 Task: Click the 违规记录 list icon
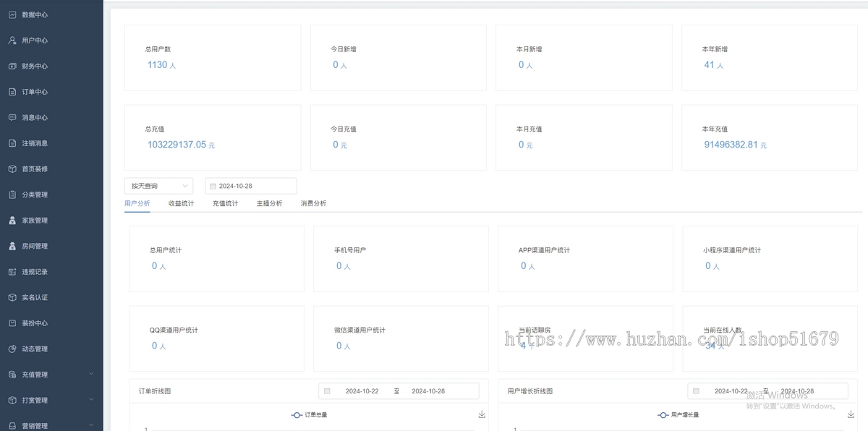pyautogui.click(x=12, y=272)
